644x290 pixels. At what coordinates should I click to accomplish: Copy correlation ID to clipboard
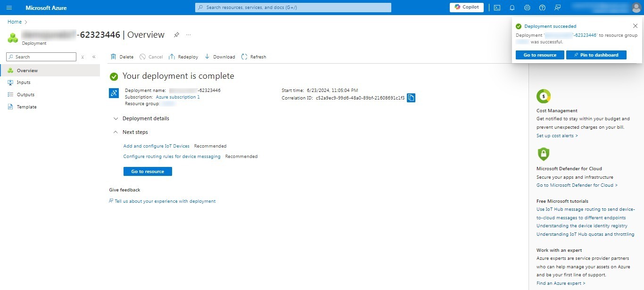pos(411,98)
